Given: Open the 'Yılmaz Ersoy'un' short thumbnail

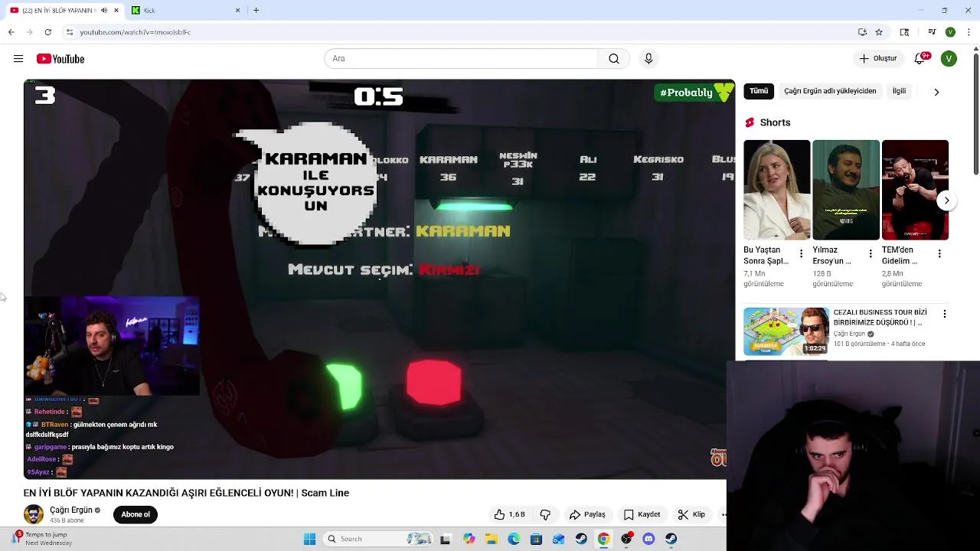Looking at the screenshot, I should pos(845,190).
